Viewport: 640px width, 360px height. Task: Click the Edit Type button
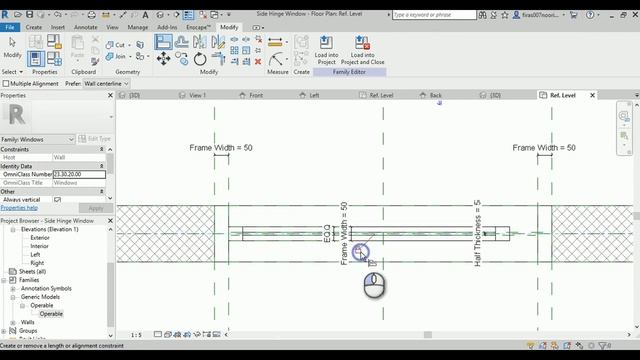pyautogui.click(x=94, y=139)
